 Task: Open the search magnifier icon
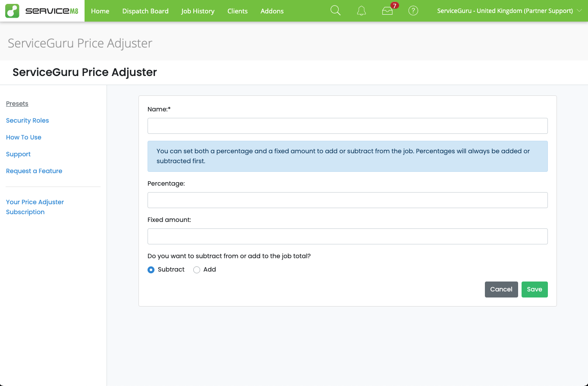pyautogui.click(x=336, y=11)
